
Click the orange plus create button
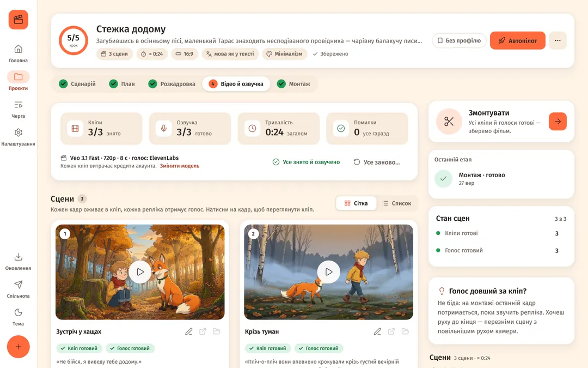coord(19,347)
